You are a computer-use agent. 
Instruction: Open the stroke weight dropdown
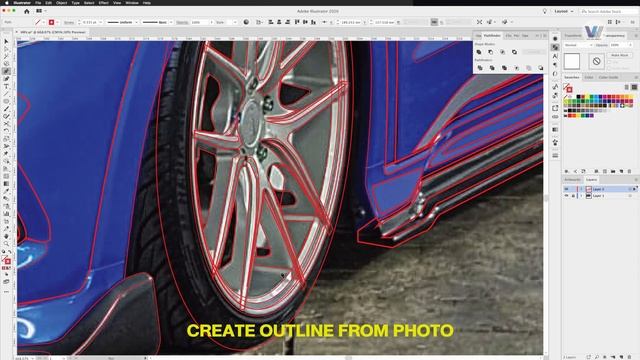(101, 22)
